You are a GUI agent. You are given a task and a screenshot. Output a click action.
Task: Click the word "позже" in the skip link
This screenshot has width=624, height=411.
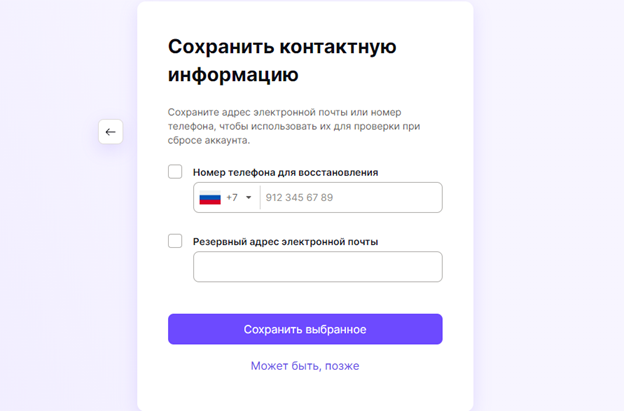pos(341,366)
